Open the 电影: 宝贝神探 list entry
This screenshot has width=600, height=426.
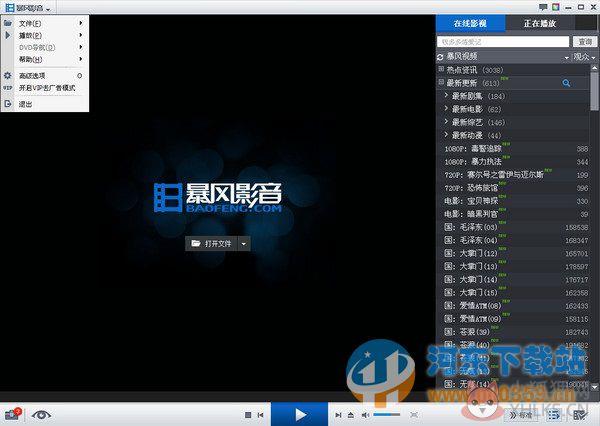tap(513, 201)
